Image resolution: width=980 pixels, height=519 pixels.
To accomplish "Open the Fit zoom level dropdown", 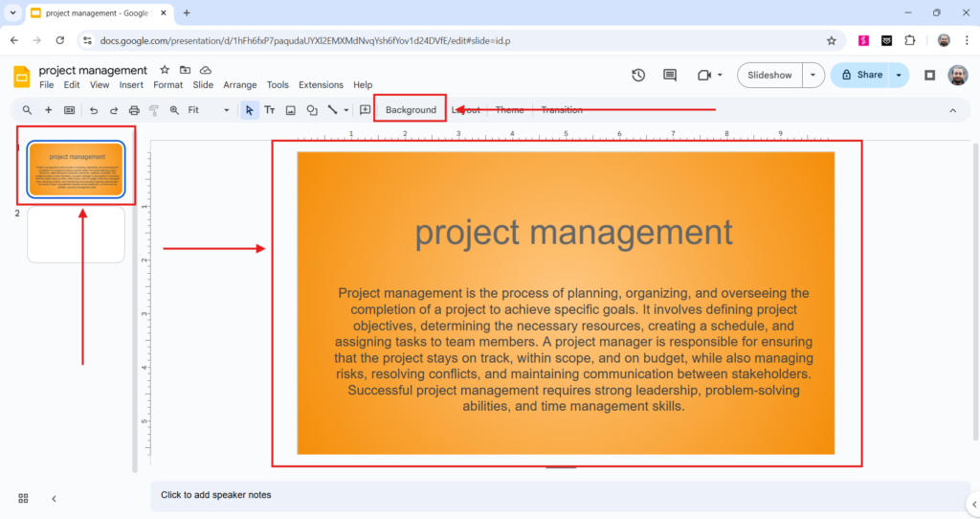I will (x=208, y=110).
